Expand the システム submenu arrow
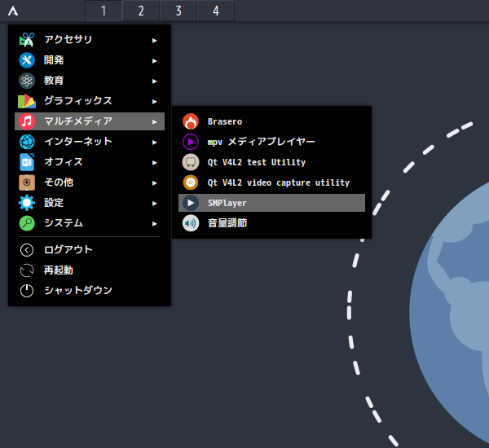The width and height of the screenshot is (489, 448). pyautogui.click(x=154, y=224)
